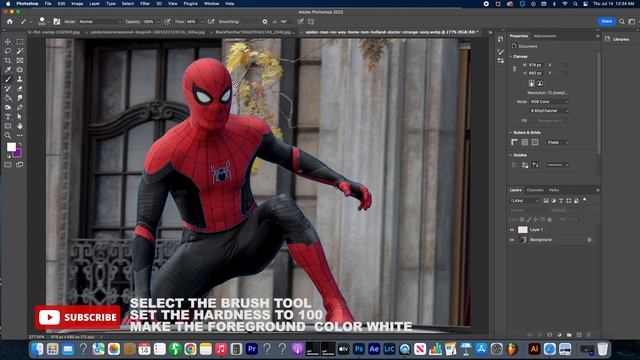Open the brush preset picker arrow
Viewport: 640px width, 360px height.
[48, 22]
